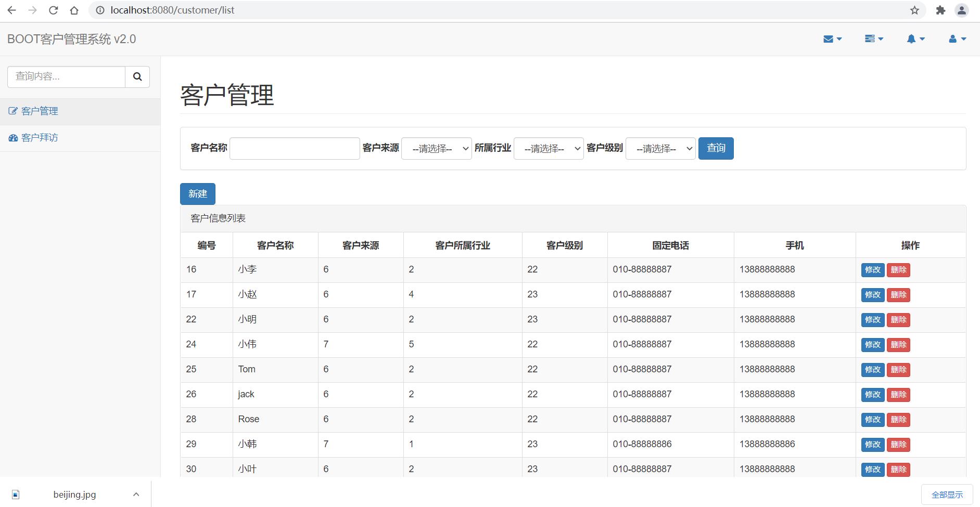Click 删除 for customer 小伟
Viewport: 980px width, 507px height.
[x=898, y=345]
